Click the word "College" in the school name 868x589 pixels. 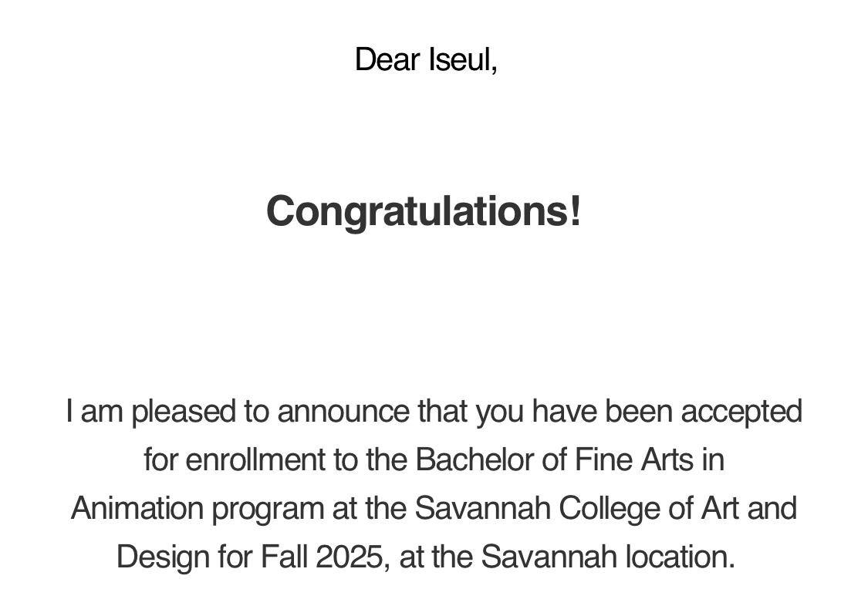click(x=610, y=508)
